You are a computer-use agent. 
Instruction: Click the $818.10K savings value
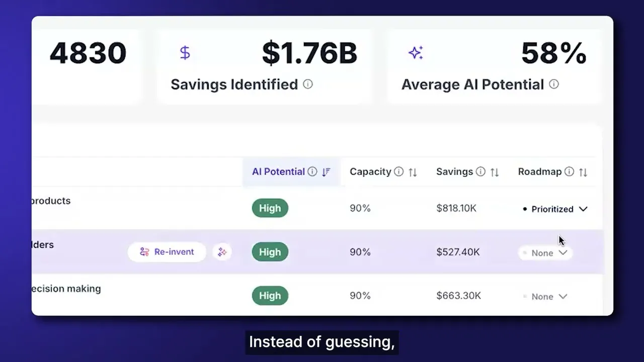456,208
